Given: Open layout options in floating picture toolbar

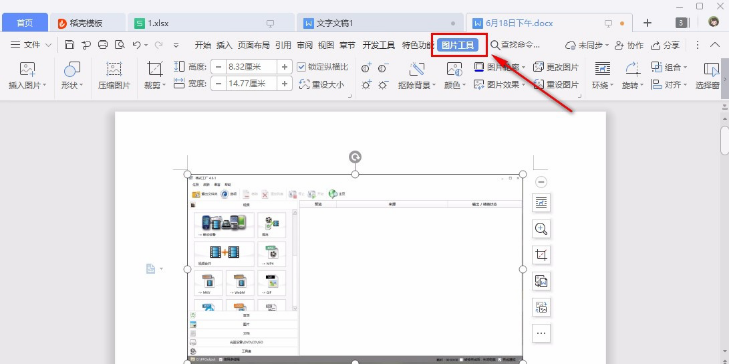Looking at the screenshot, I should [x=541, y=202].
